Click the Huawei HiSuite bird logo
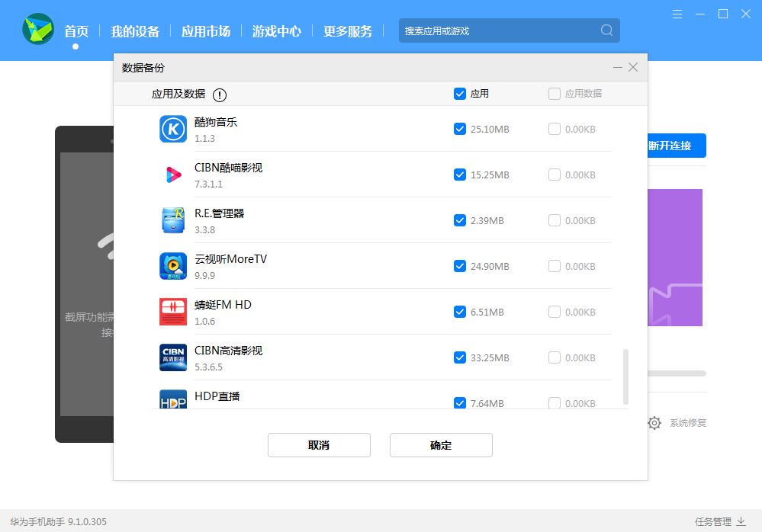Image resolution: width=762 pixels, height=532 pixels. pos(36,30)
